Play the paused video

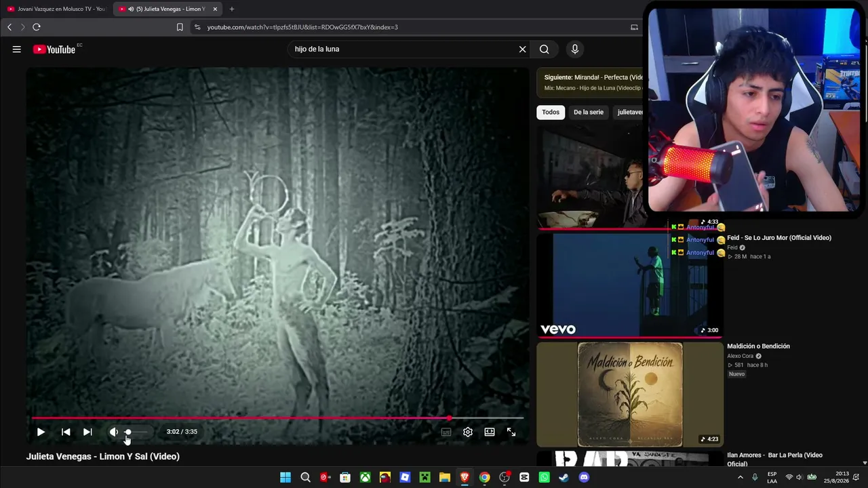[41, 432]
